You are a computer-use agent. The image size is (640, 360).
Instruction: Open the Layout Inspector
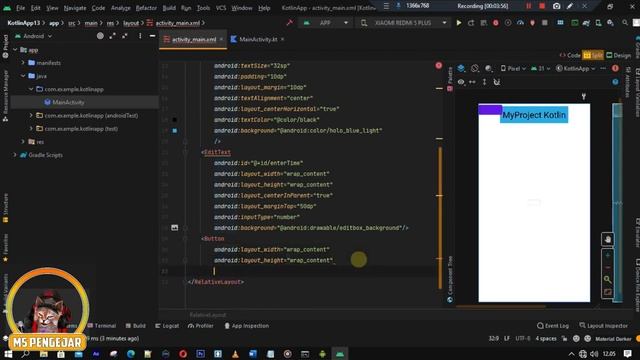603,326
